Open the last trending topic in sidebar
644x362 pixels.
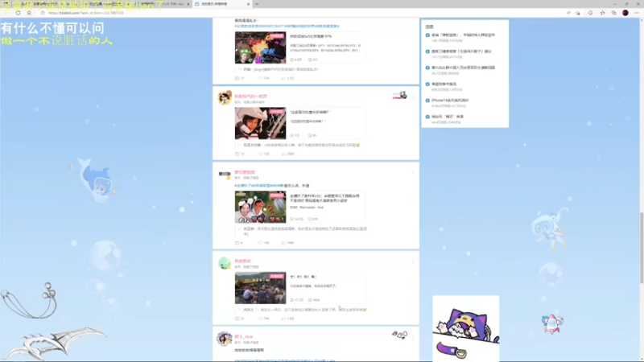click(448, 117)
